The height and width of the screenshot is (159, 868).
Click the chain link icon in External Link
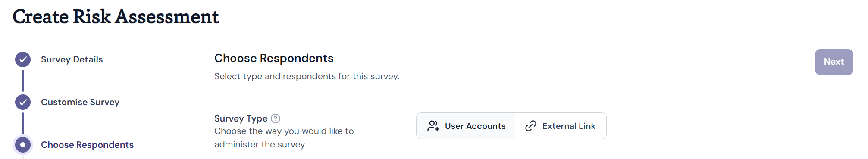pos(531,126)
